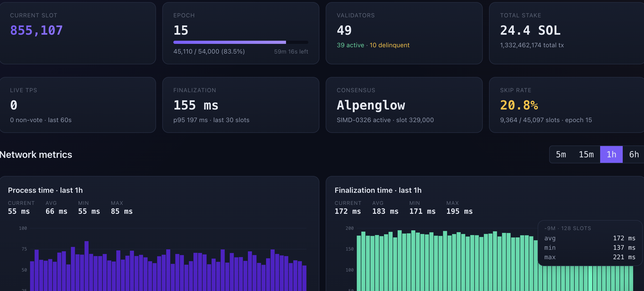Click the 45,110 / 54,000 (83.5%) epoch progress text

[209, 51]
